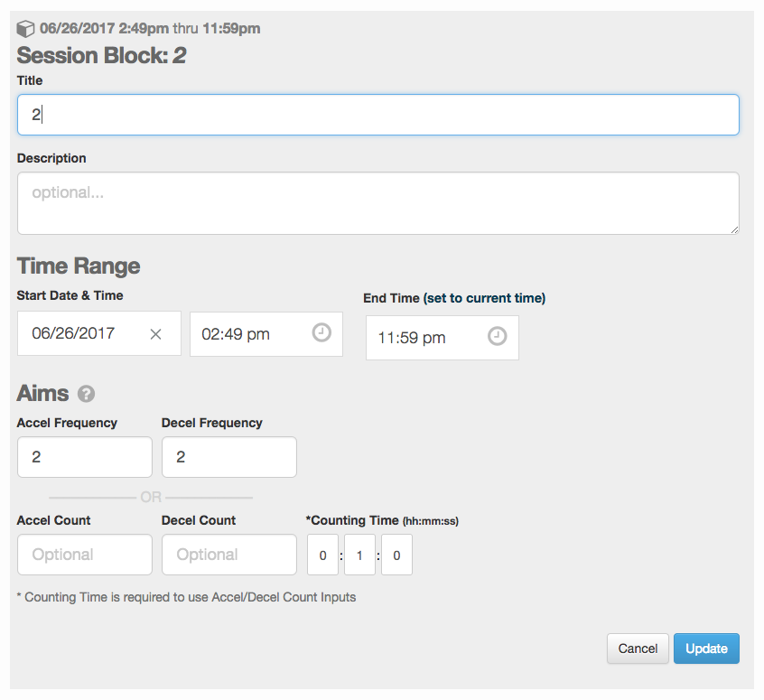Click inside the Title input field

[377, 115]
